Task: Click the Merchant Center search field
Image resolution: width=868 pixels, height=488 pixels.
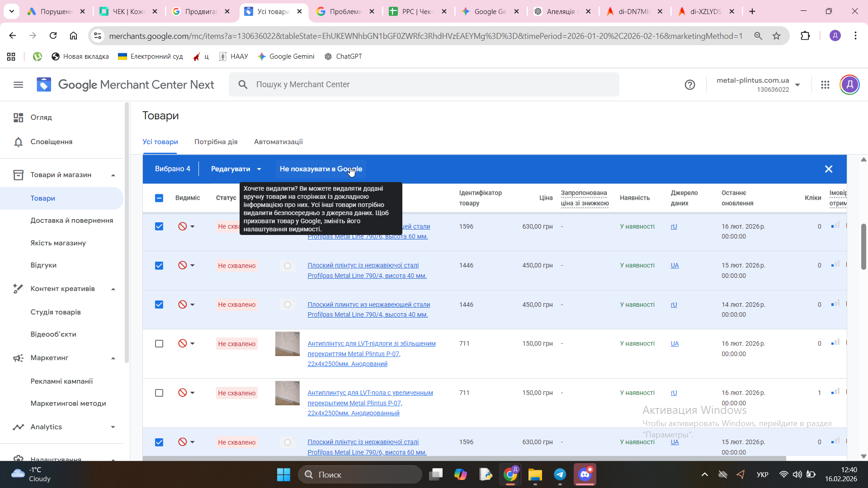Action: pyautogui.click(x=423, y=84)
